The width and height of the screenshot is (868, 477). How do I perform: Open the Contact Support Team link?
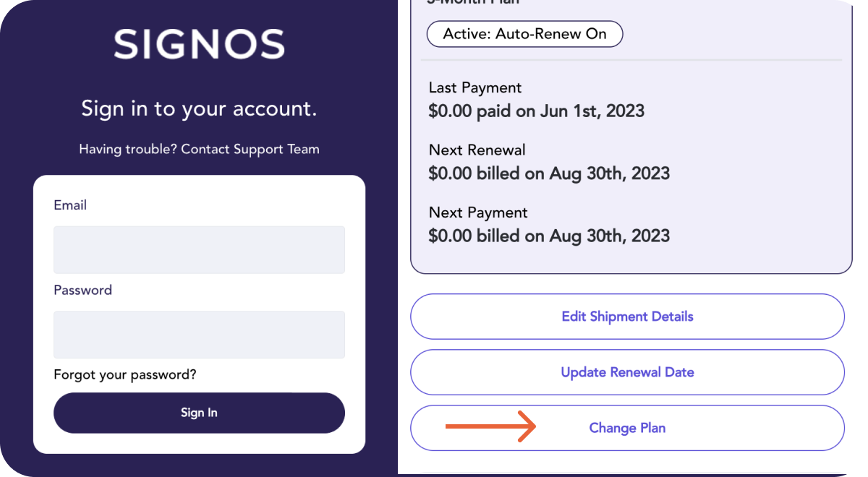tap(250, 149)
